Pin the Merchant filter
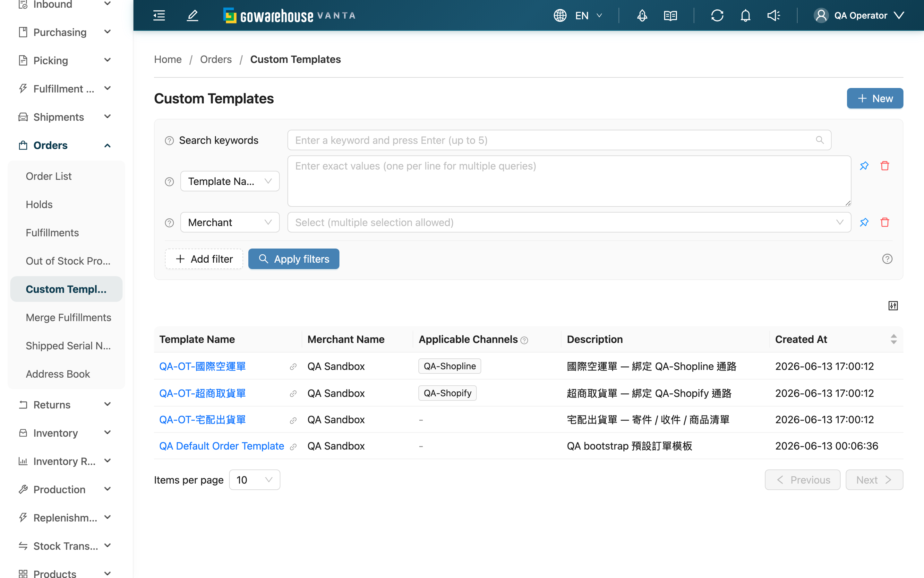 click(864, 223)
